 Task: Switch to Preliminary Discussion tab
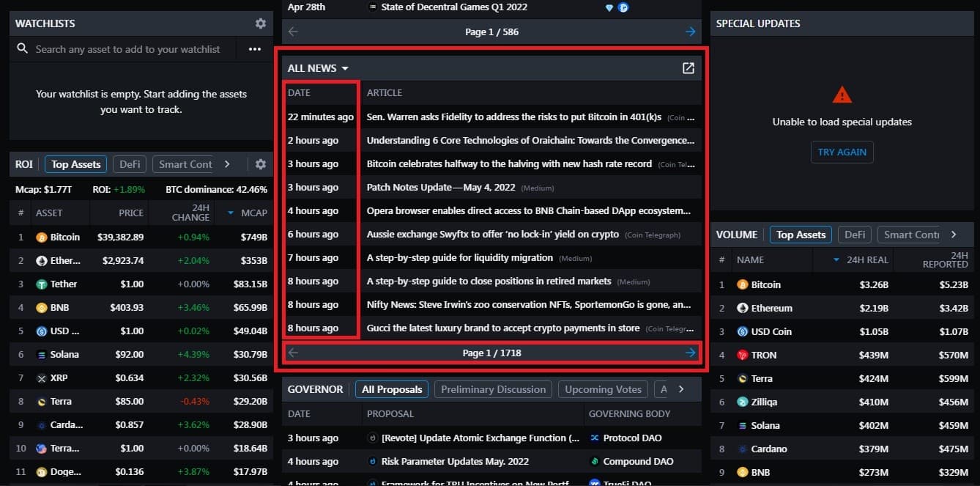coord(494,389)
